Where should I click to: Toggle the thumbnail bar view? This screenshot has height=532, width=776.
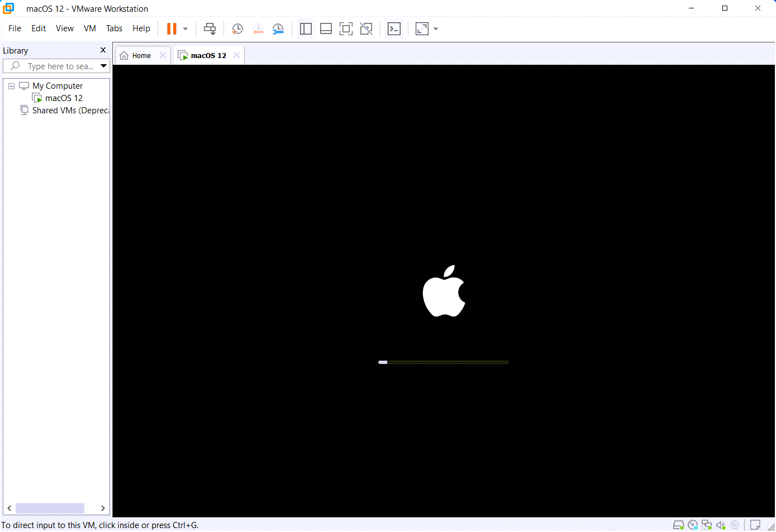(x=326, y=29)
